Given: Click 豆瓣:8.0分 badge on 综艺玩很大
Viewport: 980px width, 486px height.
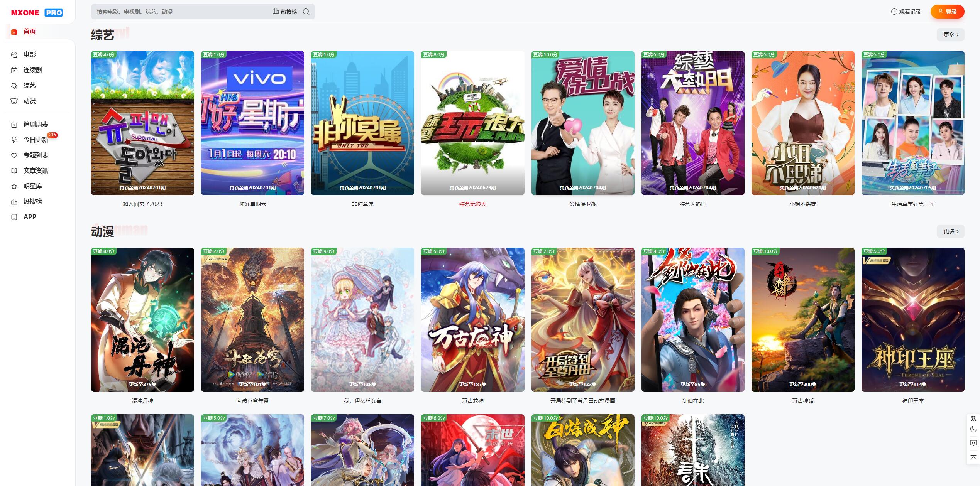Looking at the screenshot, I should click(433, 55).
